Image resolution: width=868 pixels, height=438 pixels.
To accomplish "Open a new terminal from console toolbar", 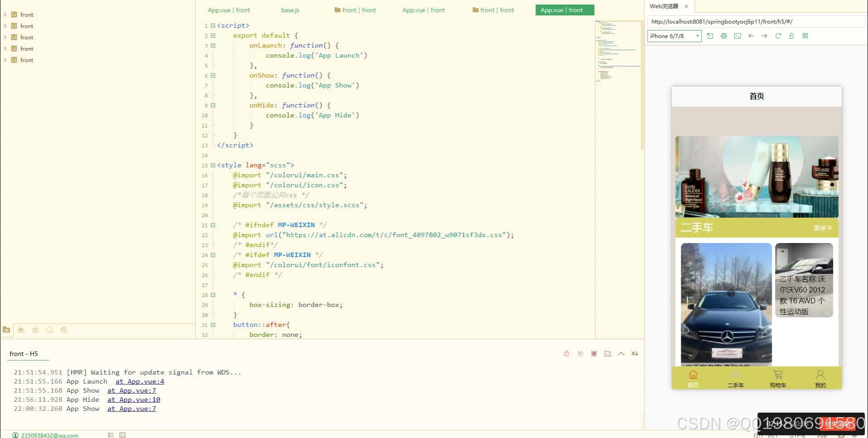I will pyautogui.click(x=608, y=354).
